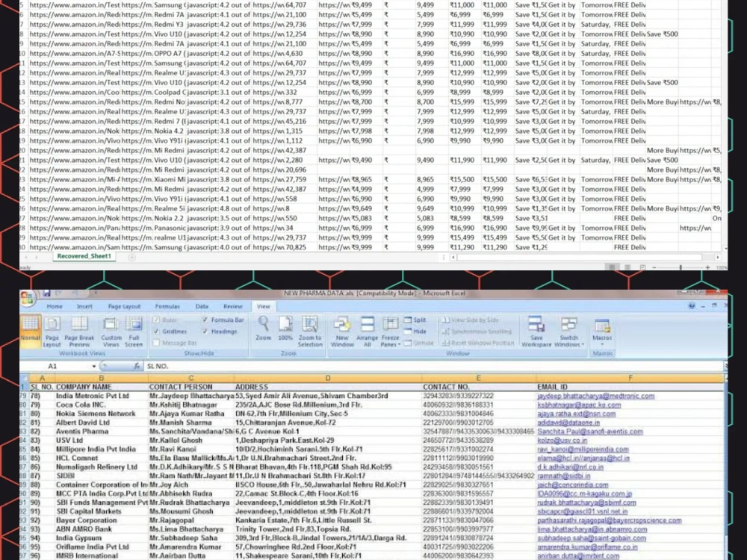Click Unhide in the Window group
747x560 pixels.
pos(419,343)
